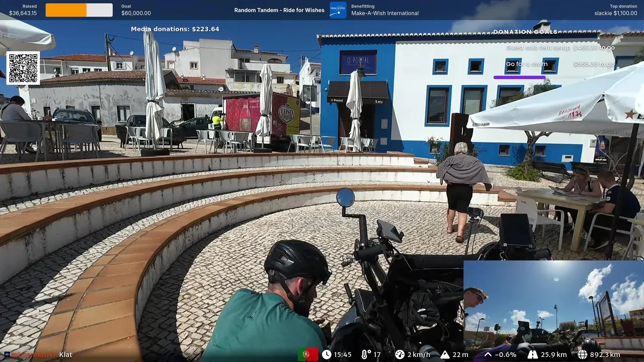
Task: Click the mountain altitude icon
Action: pyautogui.click(x=445, y=354)
